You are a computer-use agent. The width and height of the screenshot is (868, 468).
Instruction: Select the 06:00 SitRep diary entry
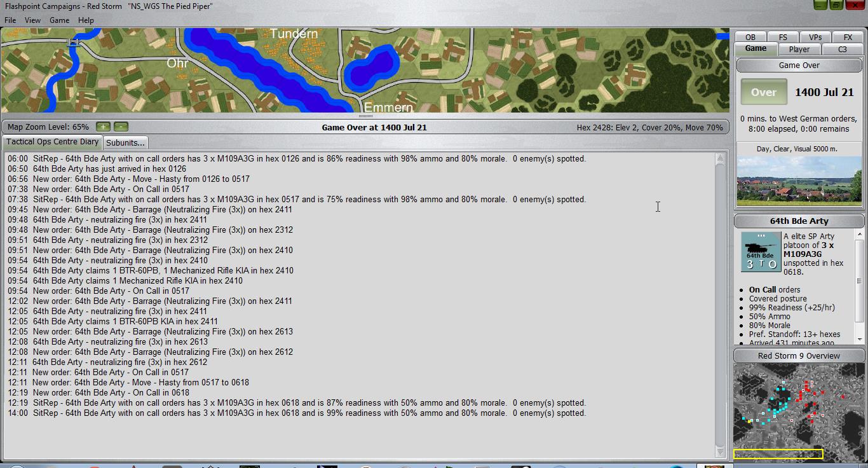297,158
